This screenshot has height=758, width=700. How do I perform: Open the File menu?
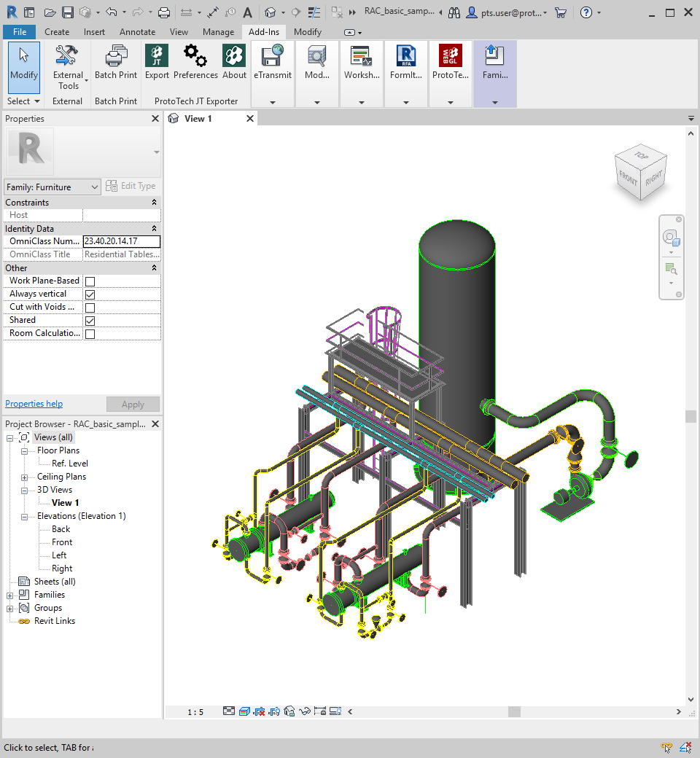point(20,32)
